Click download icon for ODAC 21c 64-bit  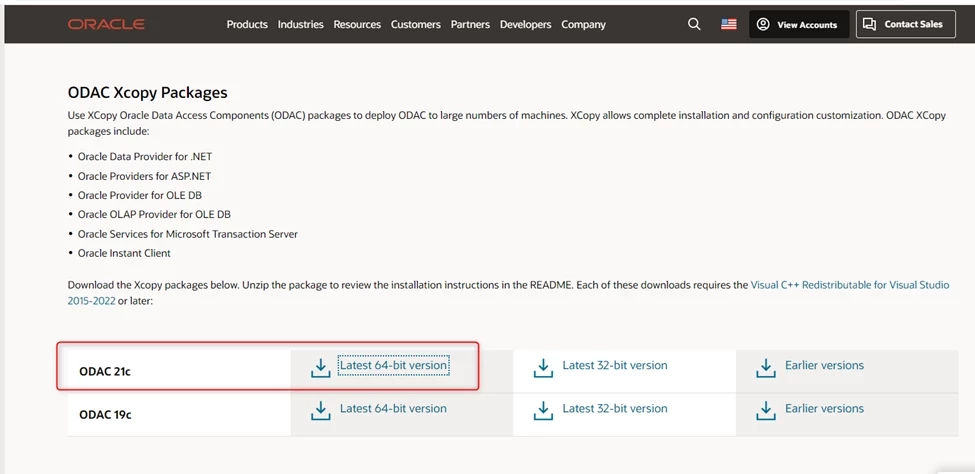pyautogui.click(x=320, y=368)
